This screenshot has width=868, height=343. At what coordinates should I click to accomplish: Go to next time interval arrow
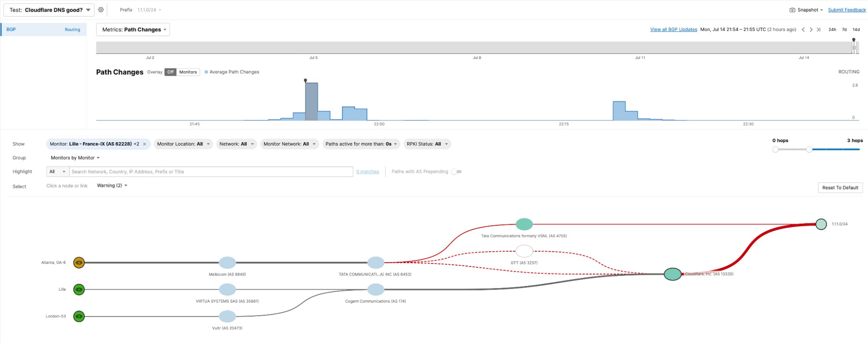[811, 30]
